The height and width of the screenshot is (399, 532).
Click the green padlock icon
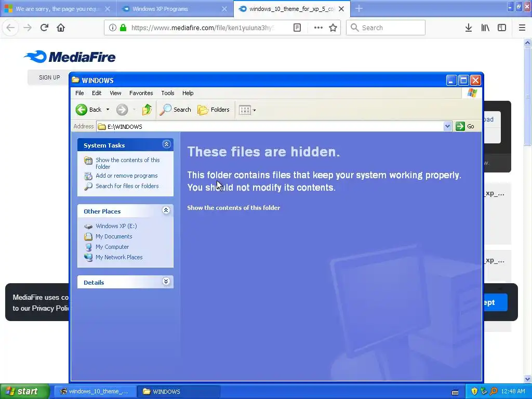[x=123, y=28]
